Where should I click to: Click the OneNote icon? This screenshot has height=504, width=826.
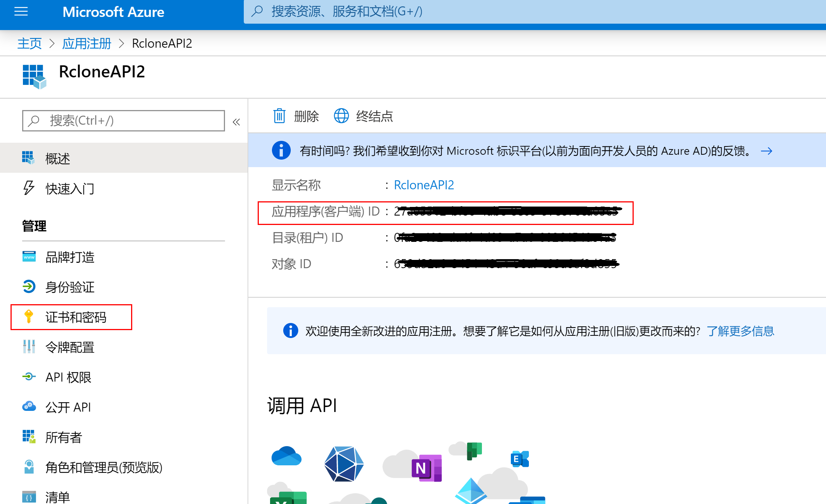click(x=426, y=468)
